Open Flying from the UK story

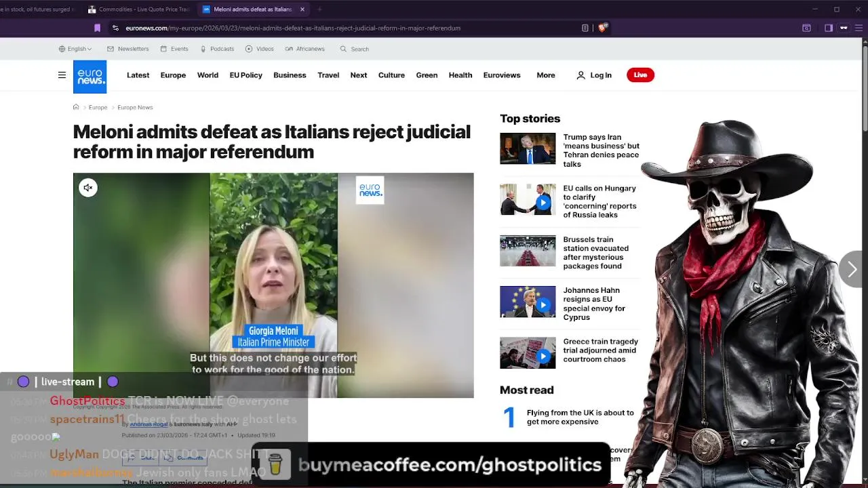pyautogui.click(x=580, y=417)
